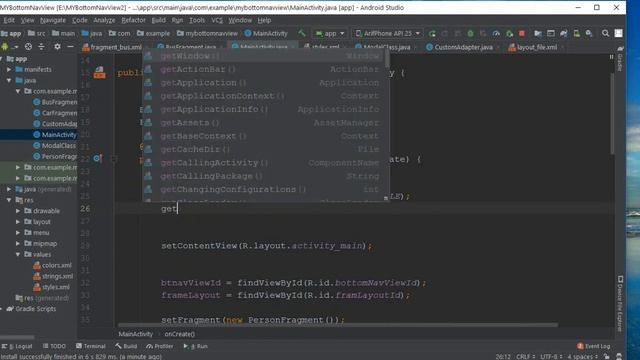Open project panel gear settings

coord(57,47)
